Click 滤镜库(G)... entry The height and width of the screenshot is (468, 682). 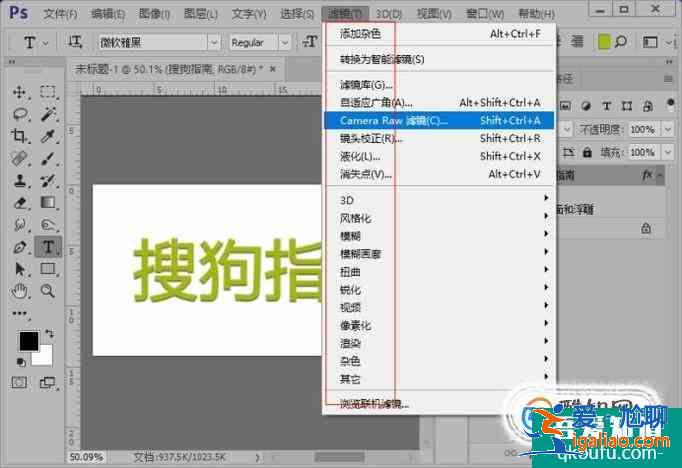[439, 84]
